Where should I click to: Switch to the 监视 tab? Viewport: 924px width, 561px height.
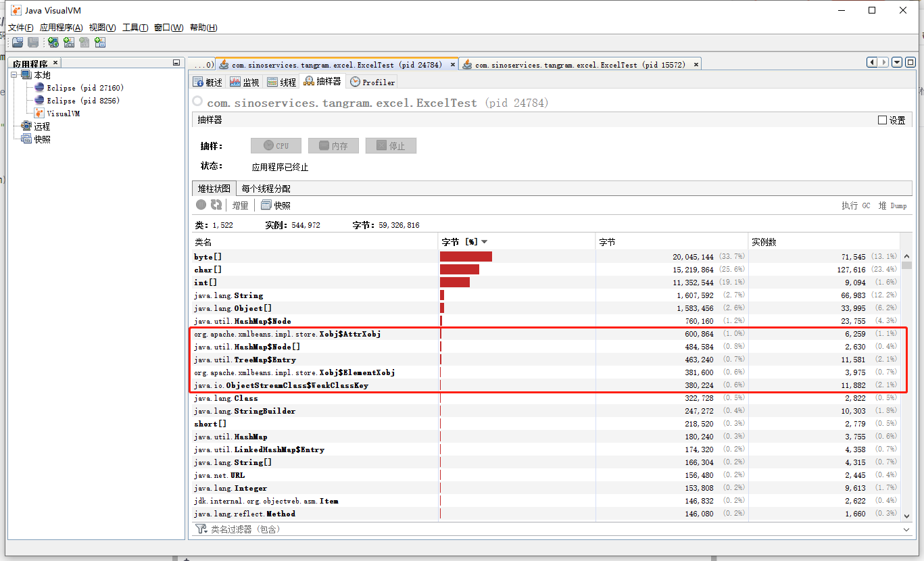pyautogui.click(x=245, y=82)
